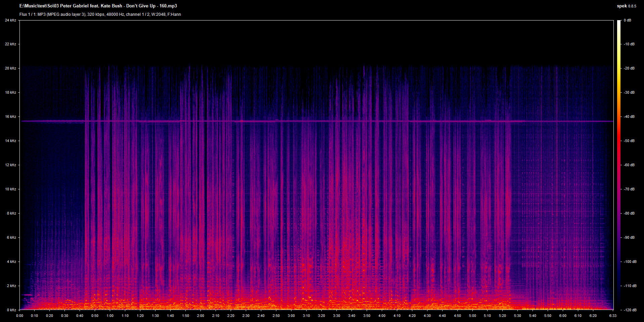Select the 1:00 time axis marker
Image resolution: width=644 pixels, height=322 pixels.
pos(110,316)
